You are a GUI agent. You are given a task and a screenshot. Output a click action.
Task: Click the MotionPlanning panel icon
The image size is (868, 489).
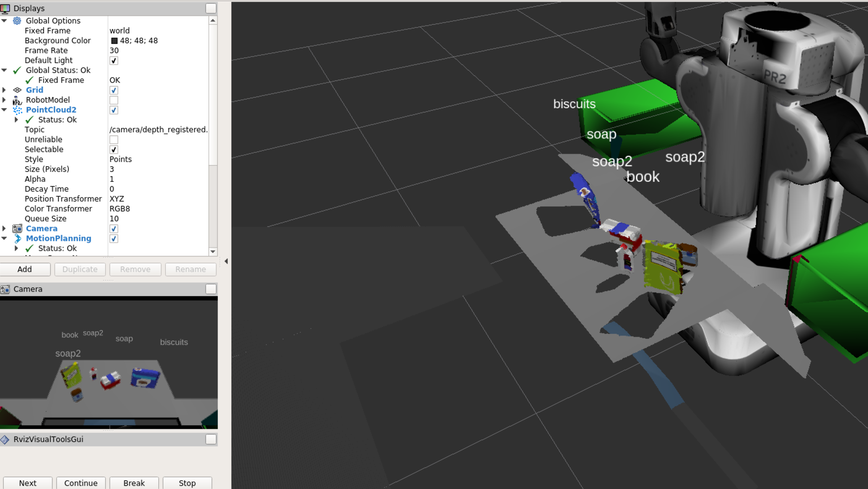tap(19, 238)
